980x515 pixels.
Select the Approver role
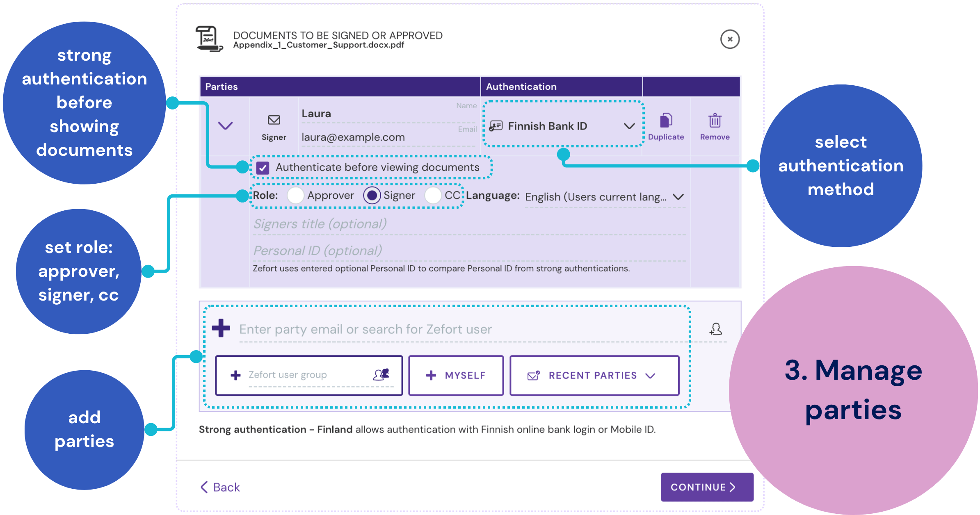[295, 196]
